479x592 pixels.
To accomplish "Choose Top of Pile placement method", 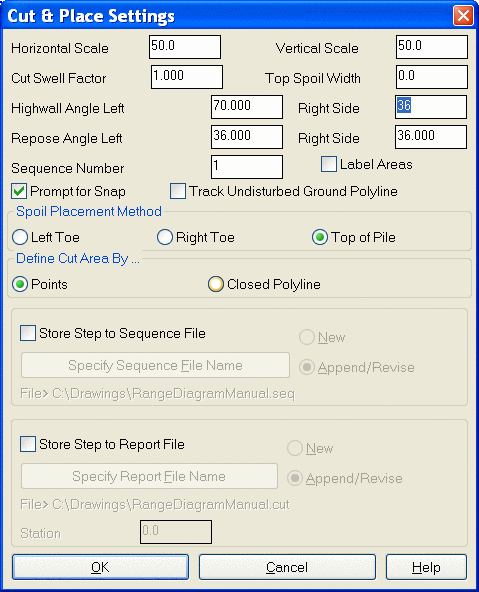I will (320, 237).
